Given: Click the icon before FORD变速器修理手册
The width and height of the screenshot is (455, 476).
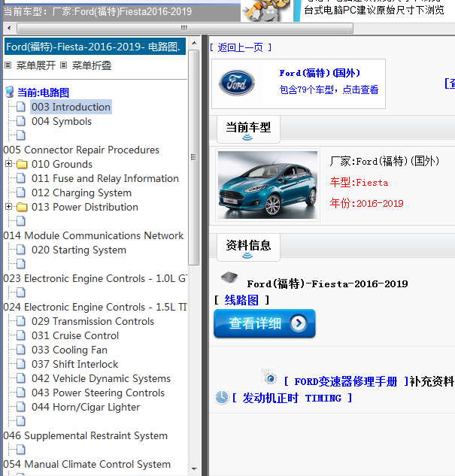Looking at the screenshot, I should point(269,377).
